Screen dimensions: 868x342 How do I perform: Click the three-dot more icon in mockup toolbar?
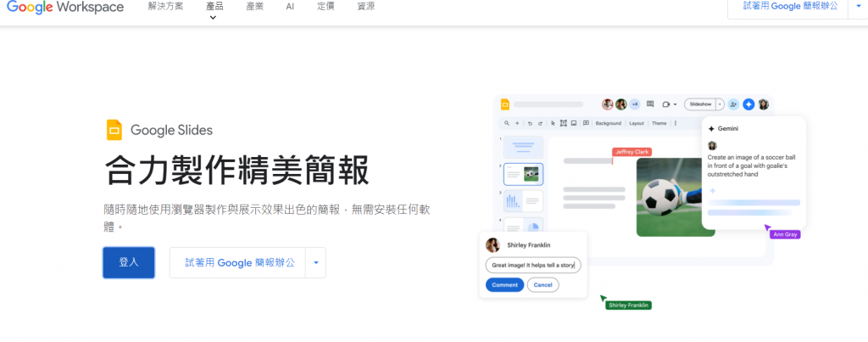[676, 123]
